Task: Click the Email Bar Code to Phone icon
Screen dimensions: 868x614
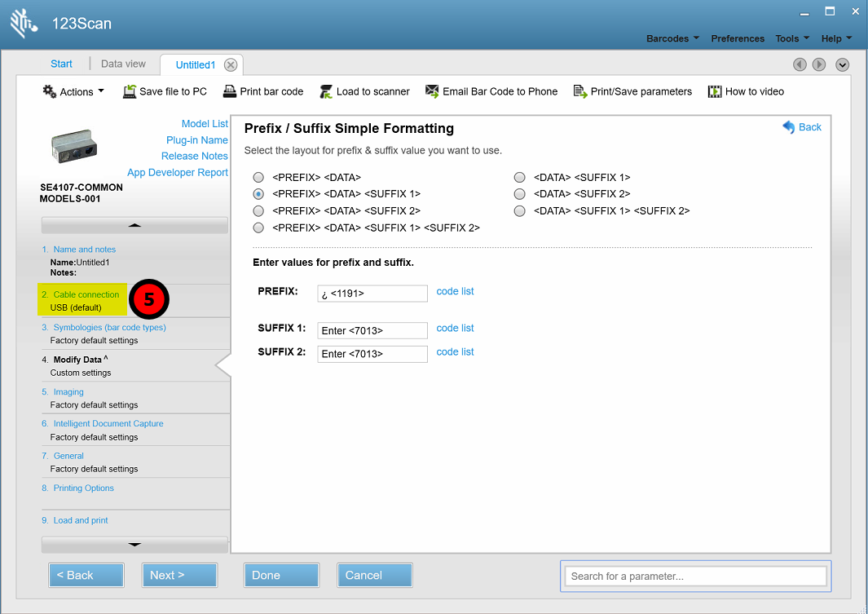Action: pyautogui.click(x=432, y=91)
